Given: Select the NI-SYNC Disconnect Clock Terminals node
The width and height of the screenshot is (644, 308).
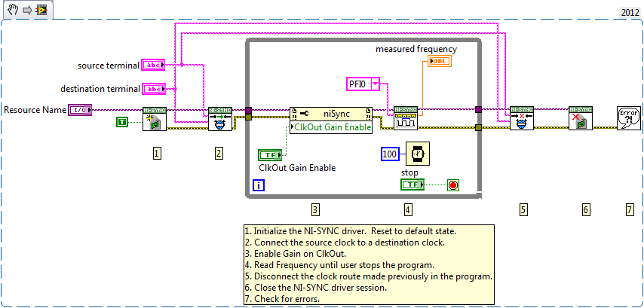Looking at the screenshot, I should point(522,118).
